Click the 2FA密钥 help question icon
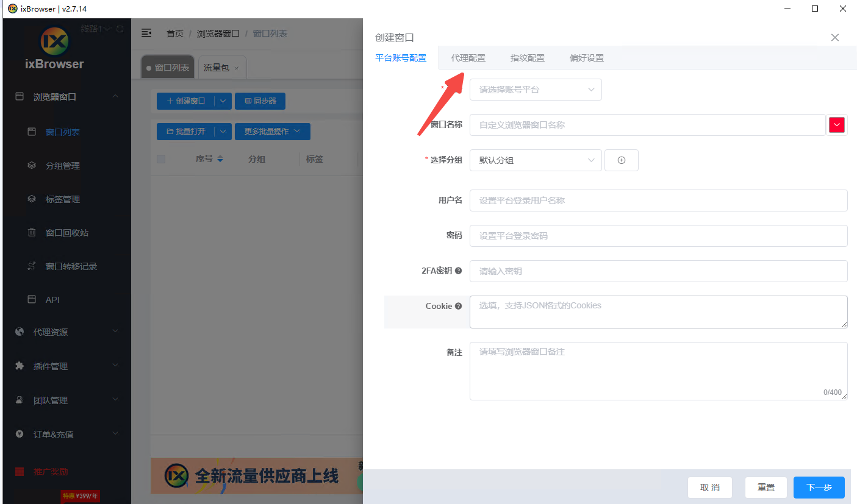Screen dimensions: 857x504 458,271
